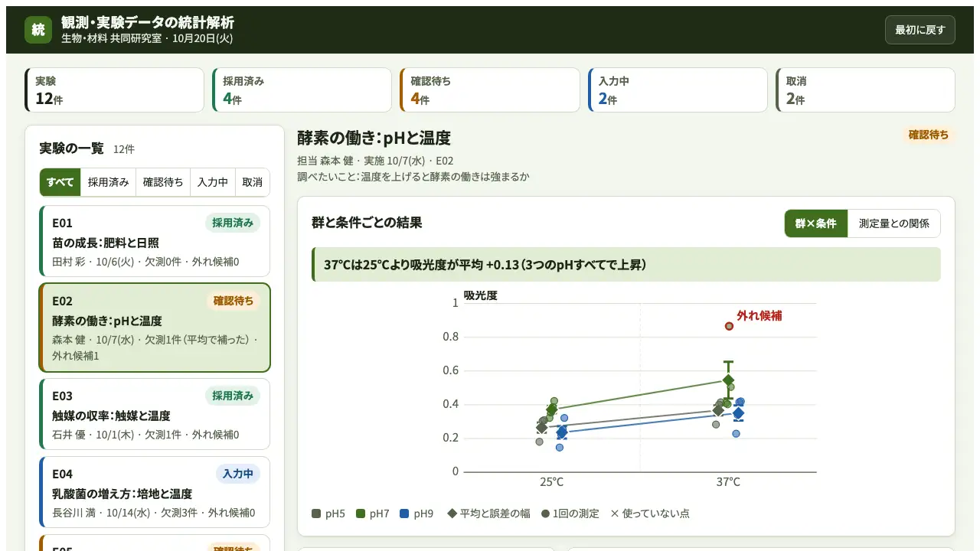Click the circle icon for 1回の測定
980x551 pixels.
(545, 514)
